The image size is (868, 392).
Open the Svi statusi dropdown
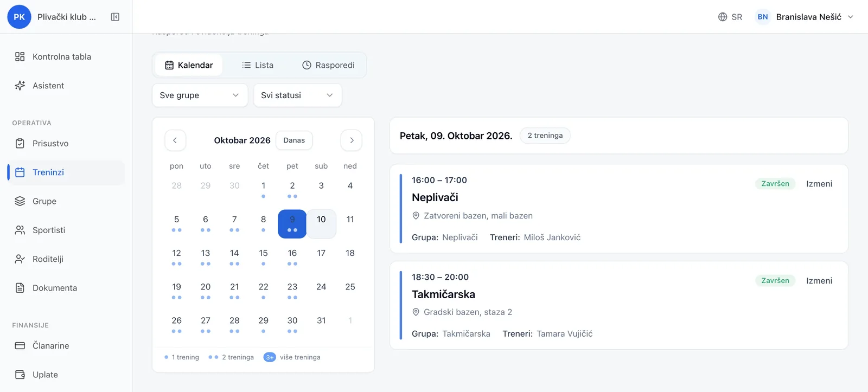(x=297, y=95)
